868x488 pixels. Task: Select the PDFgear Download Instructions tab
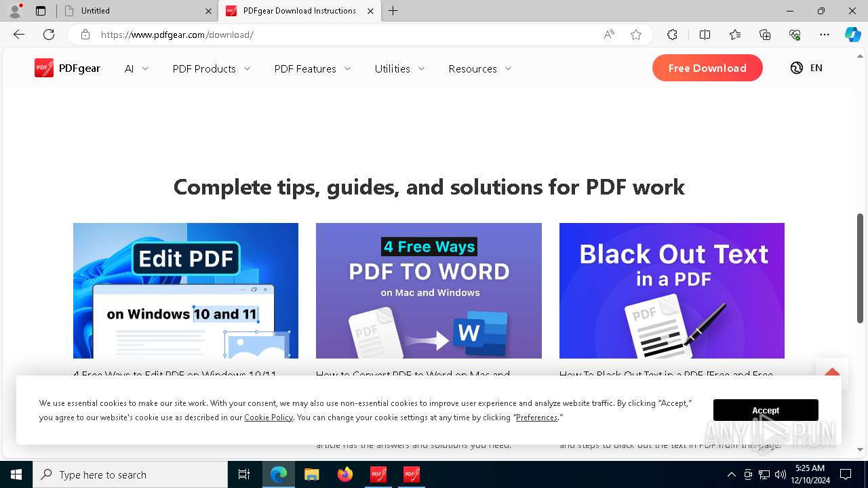[x=299, y=11]
